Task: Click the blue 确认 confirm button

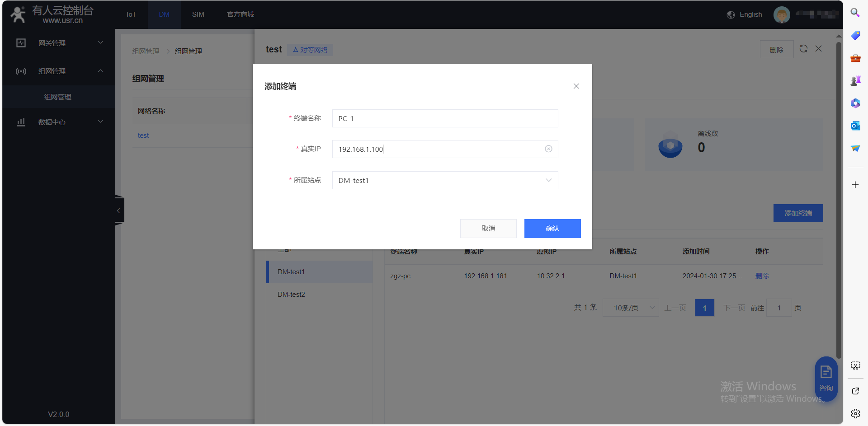Action: 552,229
